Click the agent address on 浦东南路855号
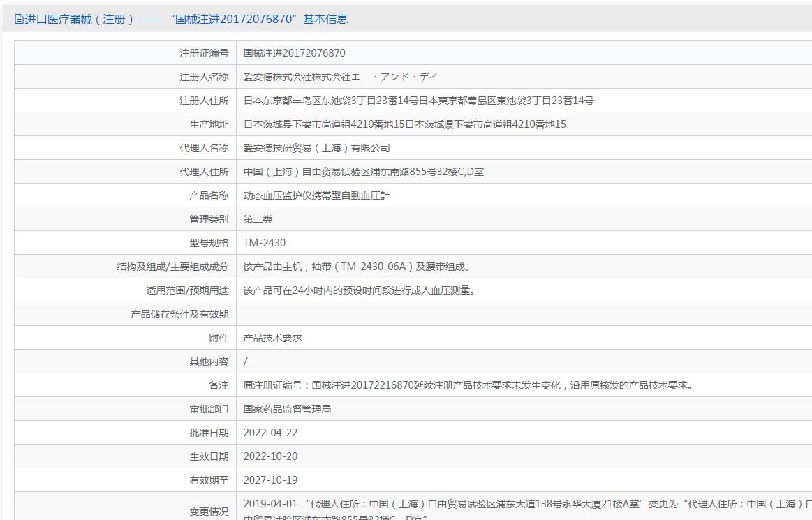The image size is (812, 520). [x=363, y=172]
